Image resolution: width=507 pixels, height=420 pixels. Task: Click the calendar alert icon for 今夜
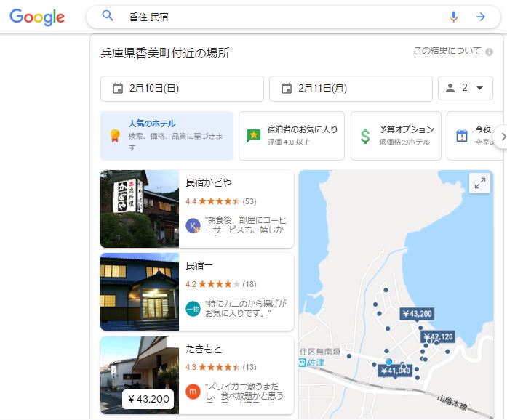point(462,136)
